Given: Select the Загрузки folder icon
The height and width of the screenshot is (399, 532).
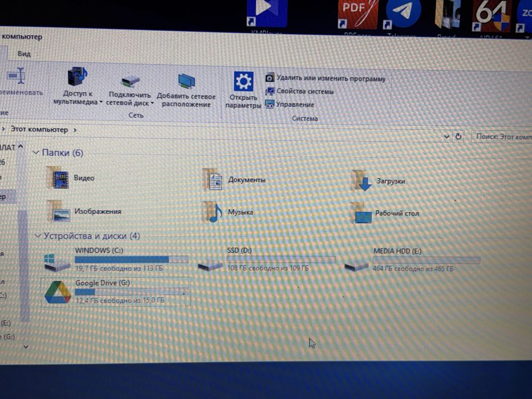Looking at the screenshot, I should (x=362, y=181).
